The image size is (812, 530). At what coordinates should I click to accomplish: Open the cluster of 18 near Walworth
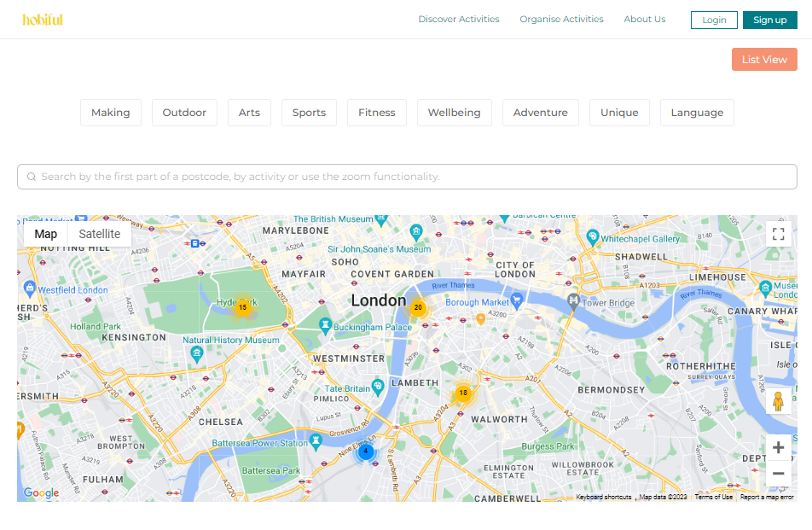[463, 393]
